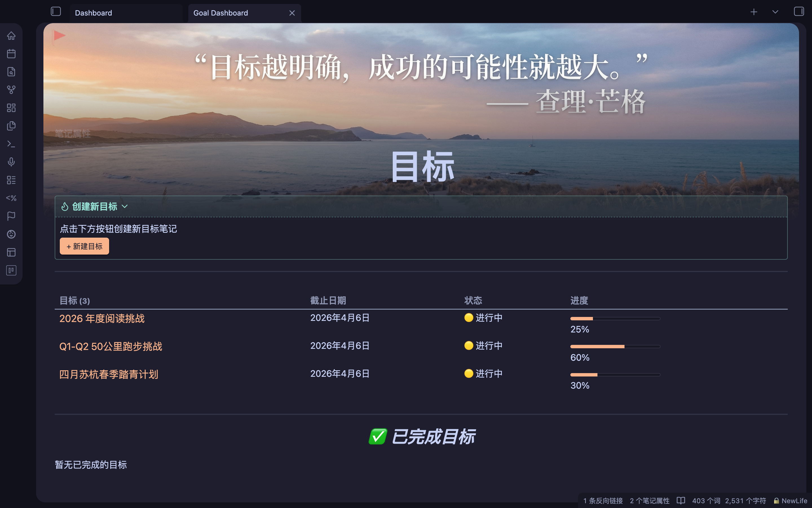Click the panel layout icon in ribbon

point(11,252)
